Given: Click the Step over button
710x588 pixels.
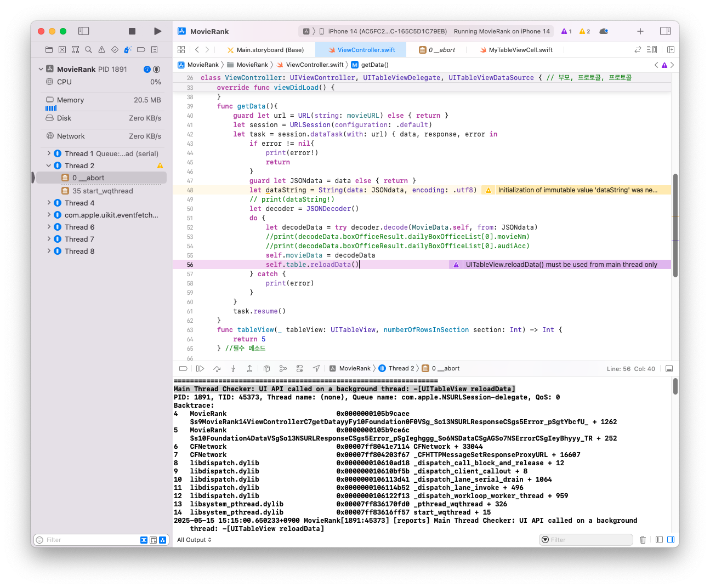Looking at the screenshot, I should [x=217, y=368].
